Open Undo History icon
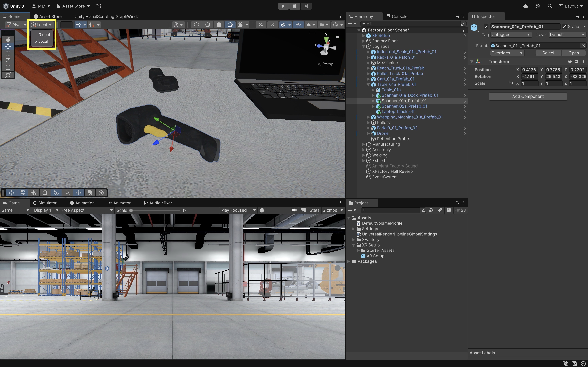 [537, 6]
